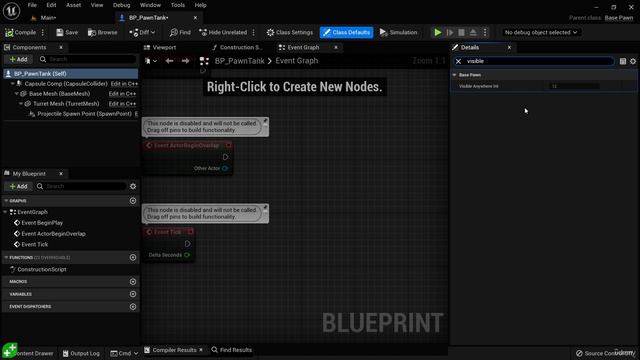The height and width of the screenshot is (360, 640).
Task: Open Capsule Comp Edit in C++ link
Action: 124,84
